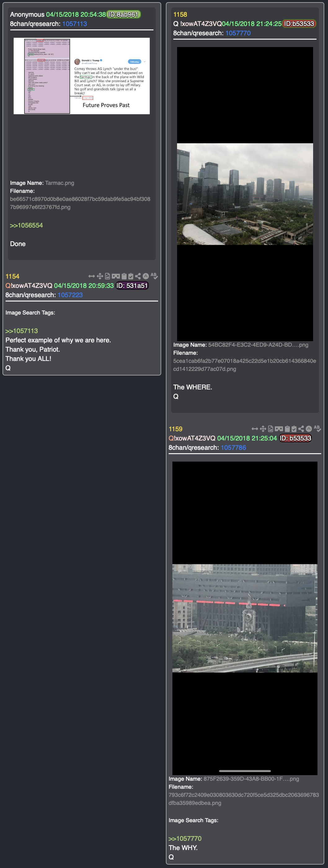Click the spellcheck AB icon on post 1159
This screenshot has width=328, height=868.
coord(317,429)
